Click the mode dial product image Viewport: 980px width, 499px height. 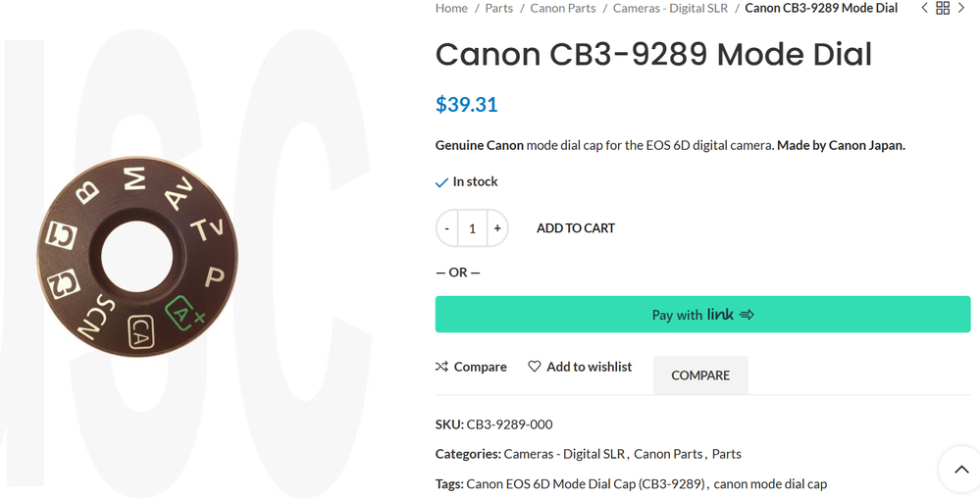tap(137, 257)
